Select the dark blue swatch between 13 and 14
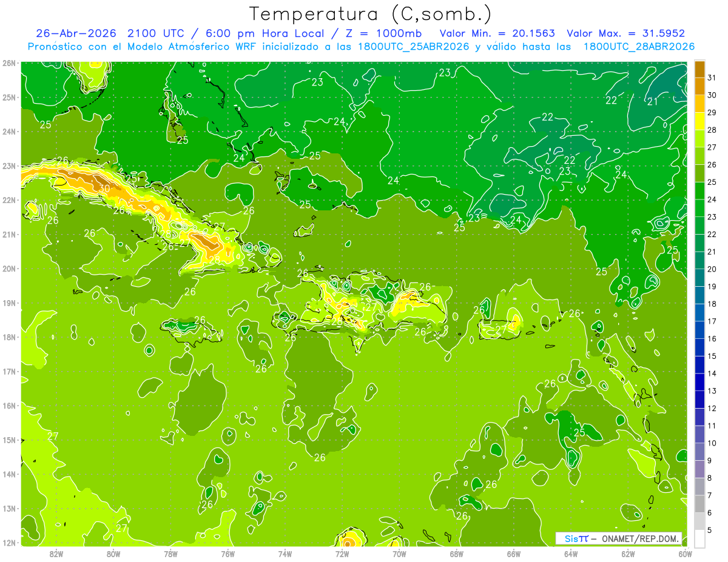 click(x=699, y=382)
